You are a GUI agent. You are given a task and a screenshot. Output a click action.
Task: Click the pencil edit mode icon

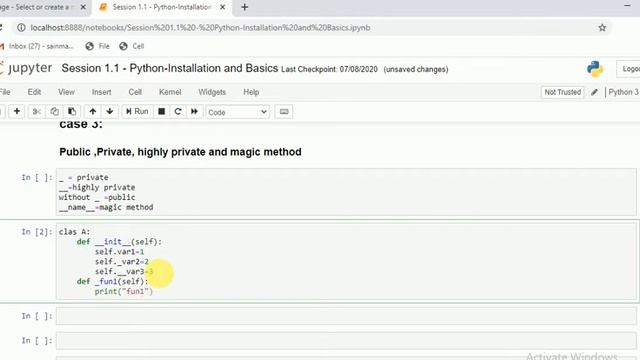click(x=594, y=92)
